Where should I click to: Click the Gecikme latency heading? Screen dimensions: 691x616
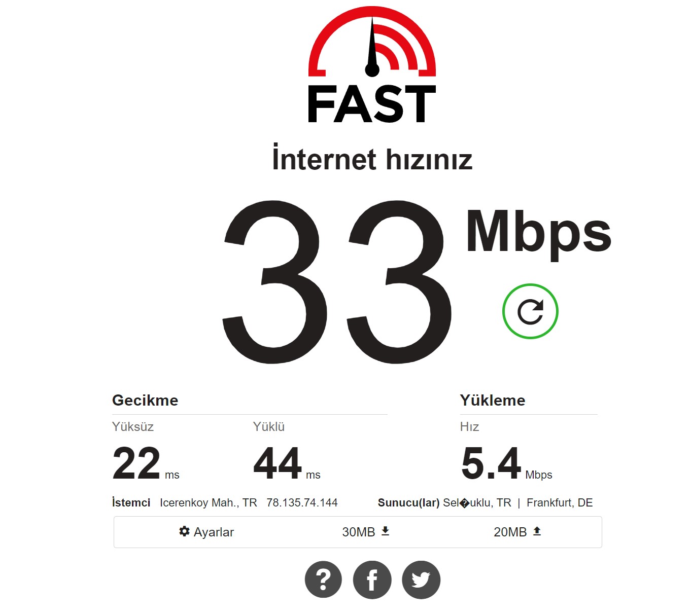pos(145,400)
